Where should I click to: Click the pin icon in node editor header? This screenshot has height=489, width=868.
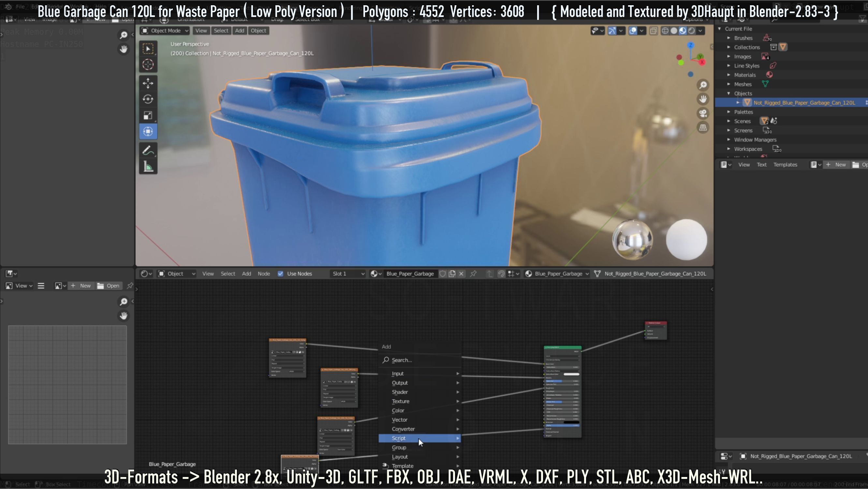(x=473, y=274)
